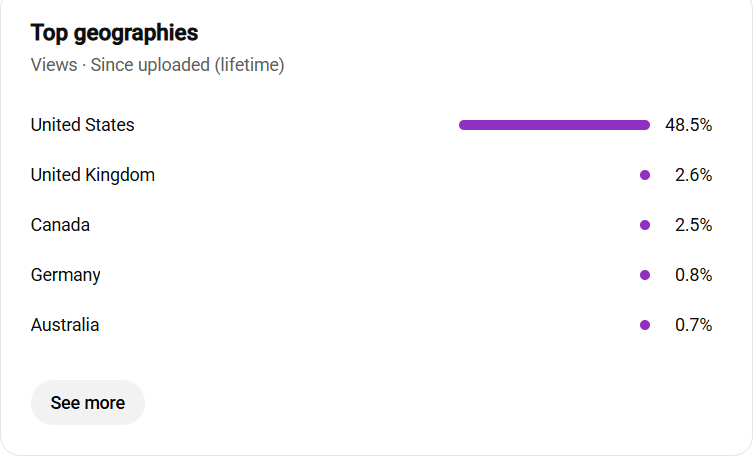Select the United States bar

554,125
